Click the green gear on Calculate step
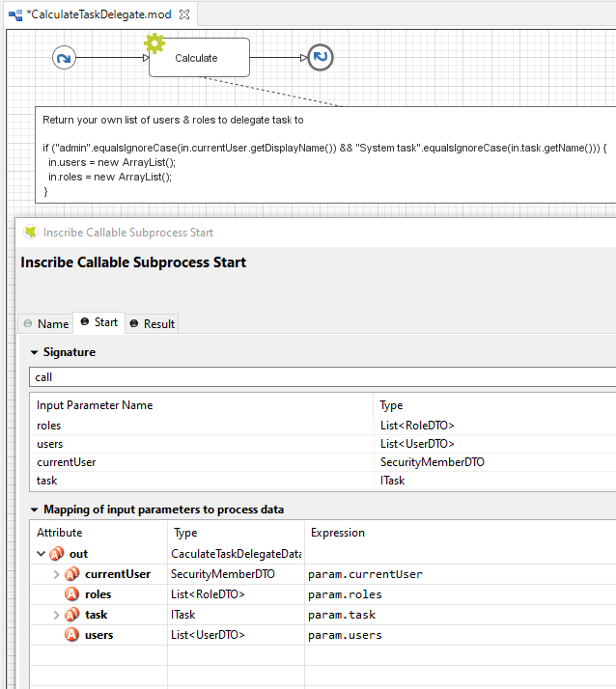616x689 pixels. pos(154,42)
